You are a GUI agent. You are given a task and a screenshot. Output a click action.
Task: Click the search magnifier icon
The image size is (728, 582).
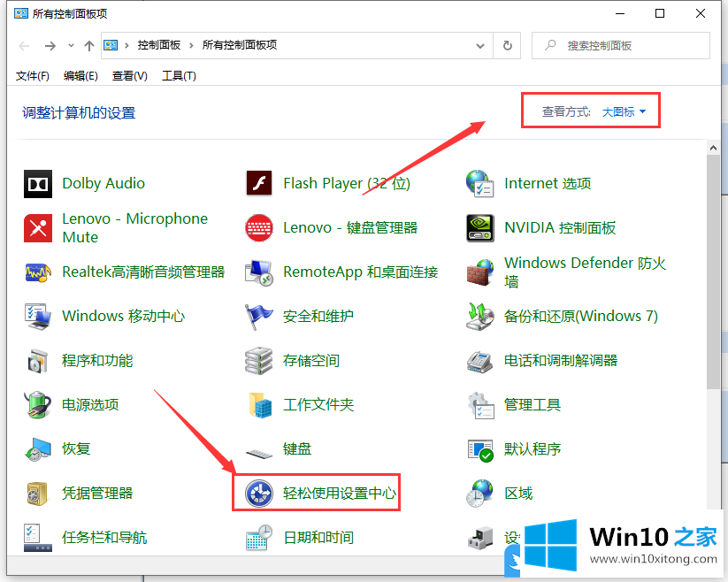click(x=550, y=45)
